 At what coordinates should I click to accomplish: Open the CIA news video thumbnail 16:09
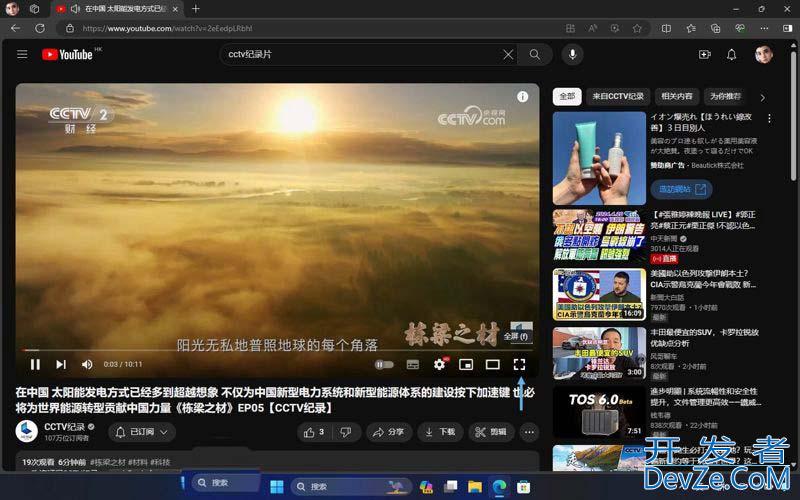599,294
